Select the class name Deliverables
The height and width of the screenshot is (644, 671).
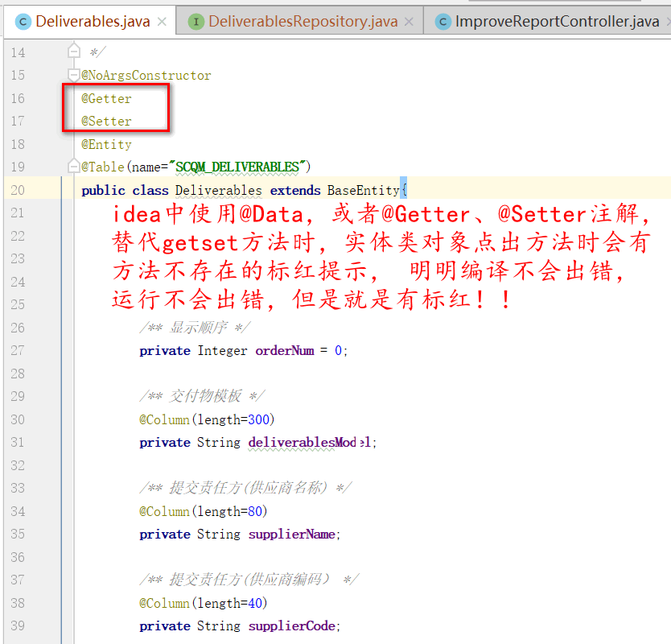pyautogui.click(x=219, y=190)
